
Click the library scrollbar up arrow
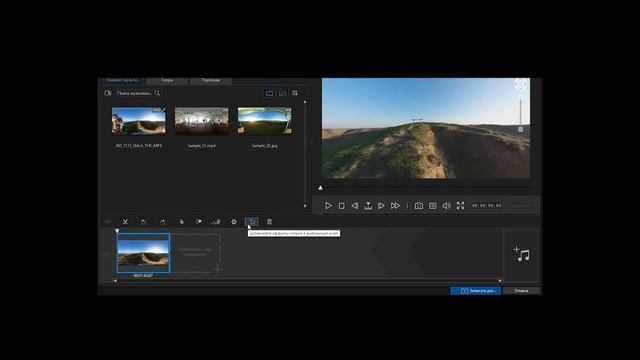pos(305,102)
